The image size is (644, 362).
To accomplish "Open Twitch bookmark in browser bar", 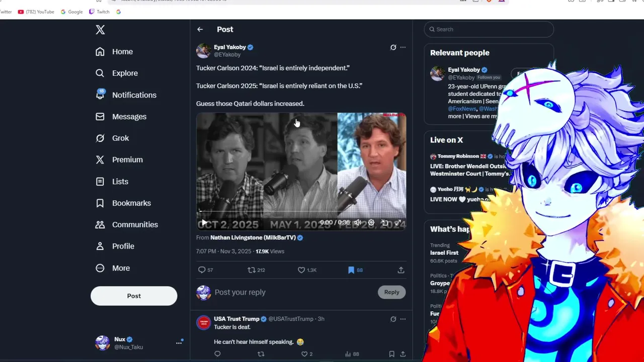I will click(99, 12).
